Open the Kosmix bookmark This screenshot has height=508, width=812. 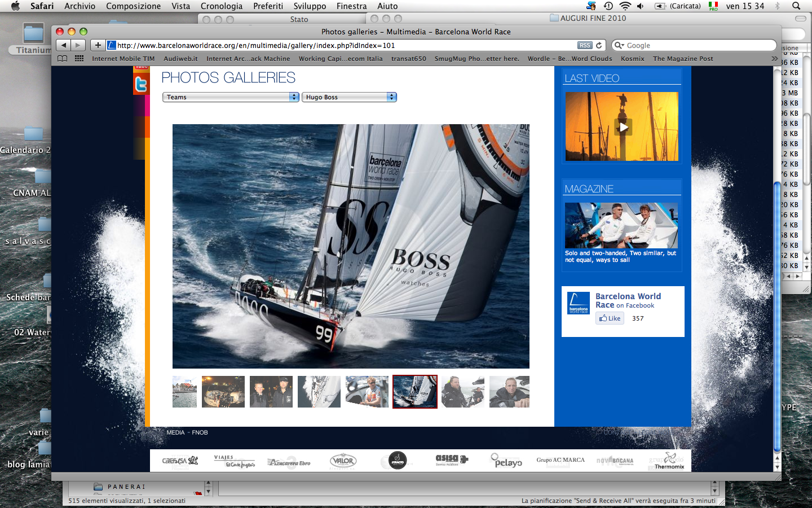[x=632, y=59]
